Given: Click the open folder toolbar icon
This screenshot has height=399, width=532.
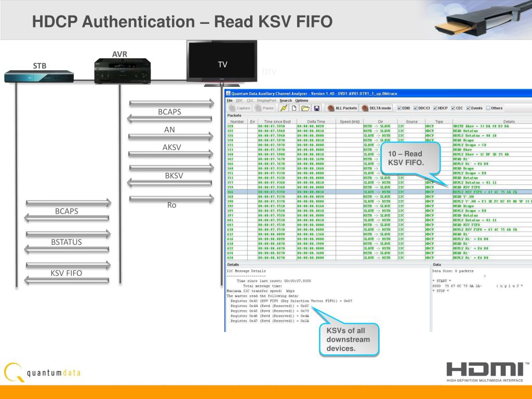Looking at the screenshot, I should click(x=305, y=108).
